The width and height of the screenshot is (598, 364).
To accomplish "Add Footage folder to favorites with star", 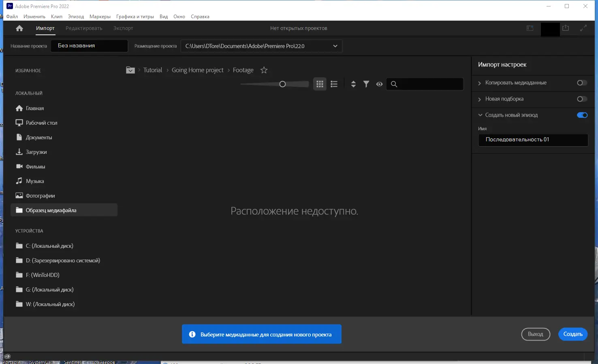I will pos(264,70).
